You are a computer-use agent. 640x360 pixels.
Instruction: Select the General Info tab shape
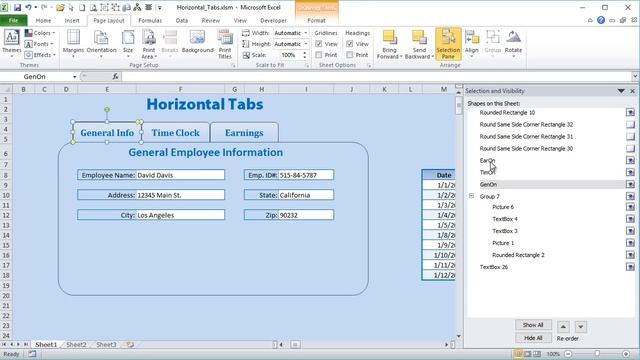[107, 132]
